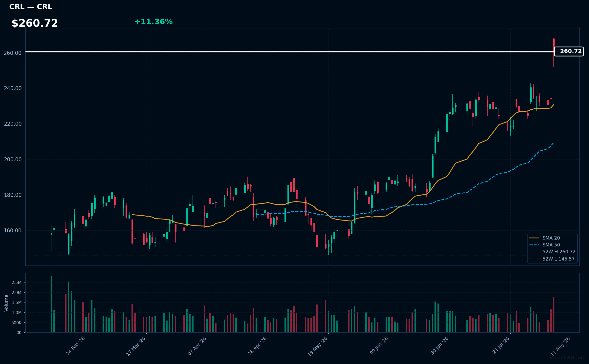589x364 pixels.
Task: Click the "220.00" price axis label
Action: point(13,124)
